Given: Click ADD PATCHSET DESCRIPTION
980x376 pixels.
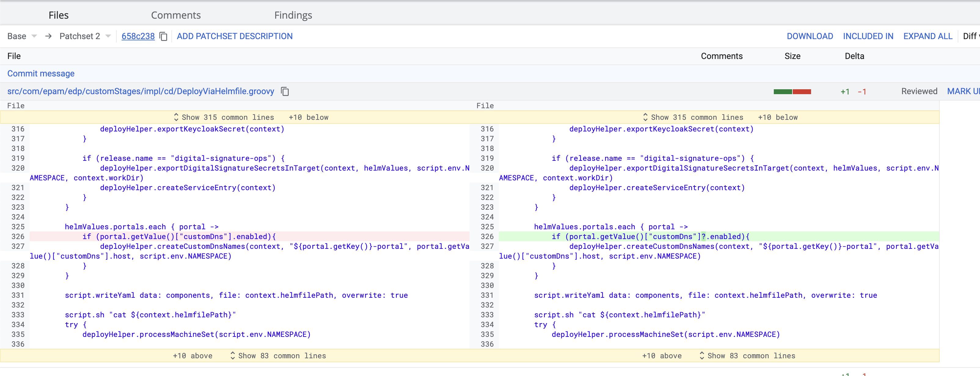Looking at the screenshot, I should pos(234,37).
